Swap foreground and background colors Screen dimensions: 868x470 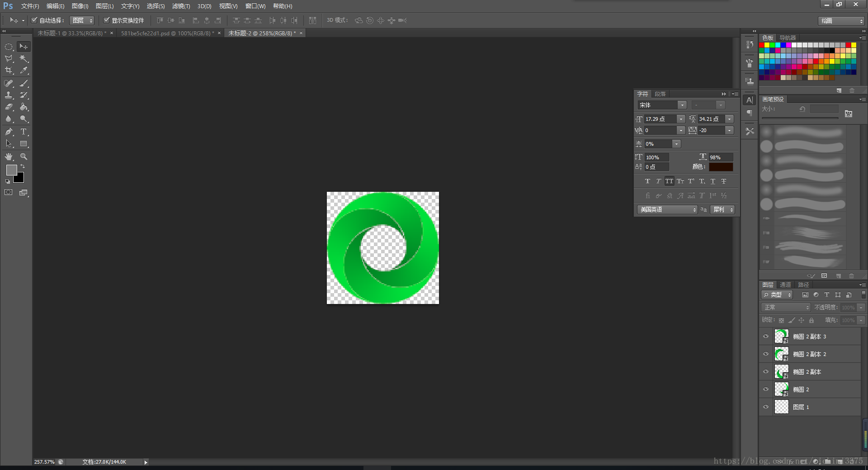[x=23, y=166]
